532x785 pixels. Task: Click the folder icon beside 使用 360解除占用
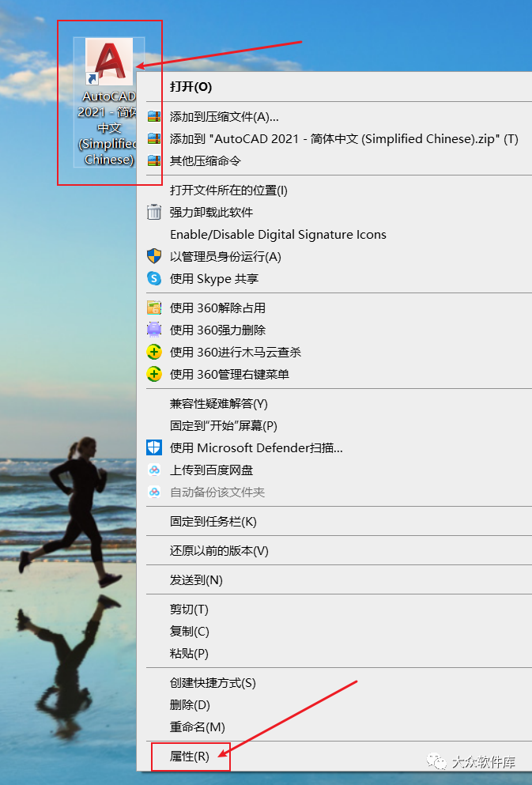coord(154,308)
